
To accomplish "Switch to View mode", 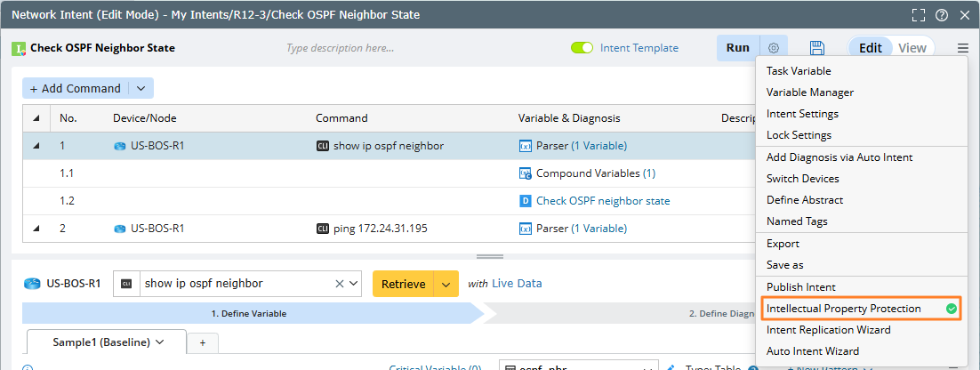I will click(x=912, y=48).
